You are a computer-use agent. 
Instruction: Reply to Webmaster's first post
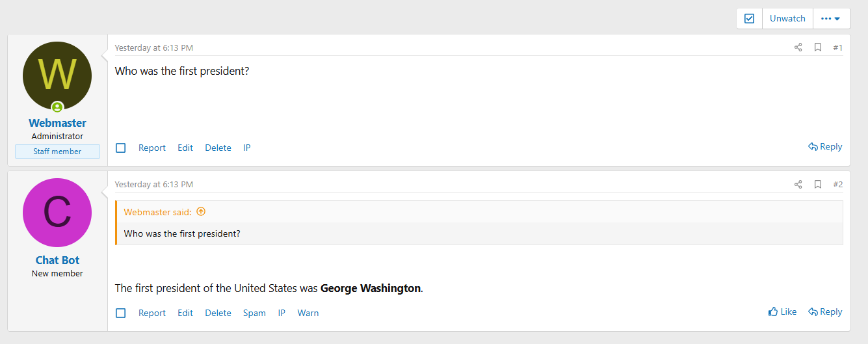tap(825, 147)
